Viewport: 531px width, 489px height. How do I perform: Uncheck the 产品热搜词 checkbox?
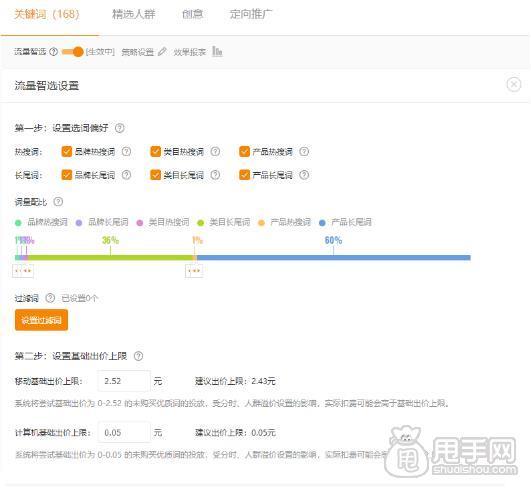[x=244, y=151]
